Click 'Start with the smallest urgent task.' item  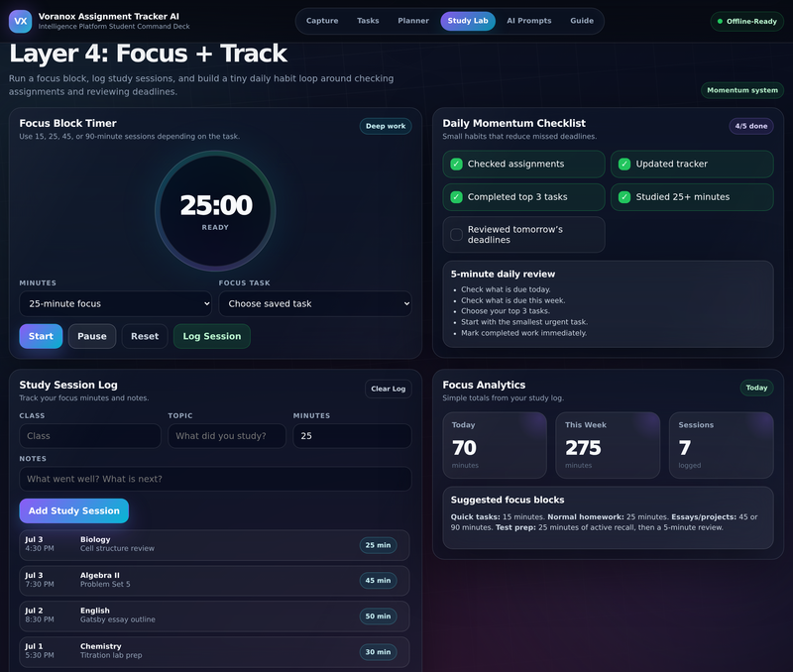click(x=524, y=322)
